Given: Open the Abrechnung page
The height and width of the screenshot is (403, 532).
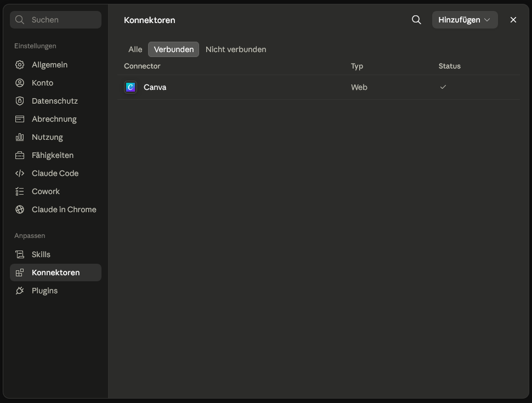Looking at the screenshot, I should (x=55, y=119).
